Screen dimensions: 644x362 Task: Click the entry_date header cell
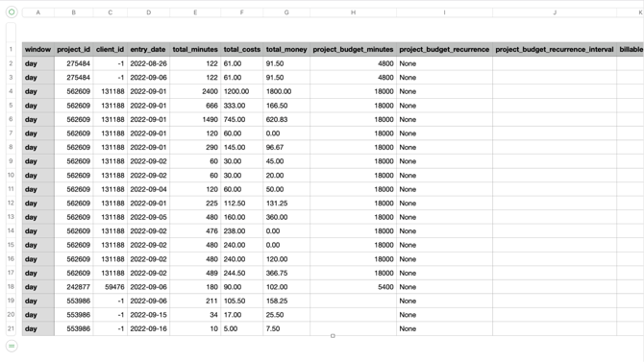[x=148, y=49]
